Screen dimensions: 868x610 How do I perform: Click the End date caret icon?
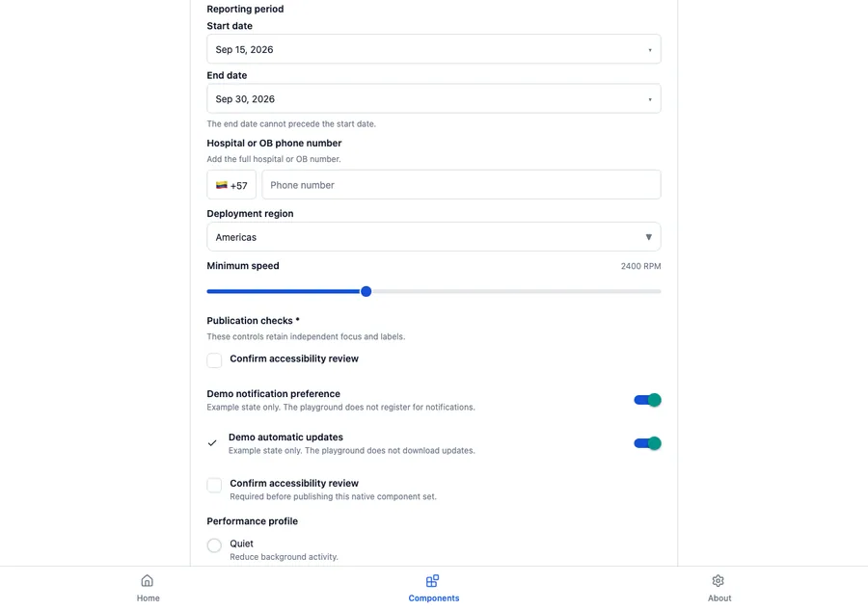[x=650, y=99]
